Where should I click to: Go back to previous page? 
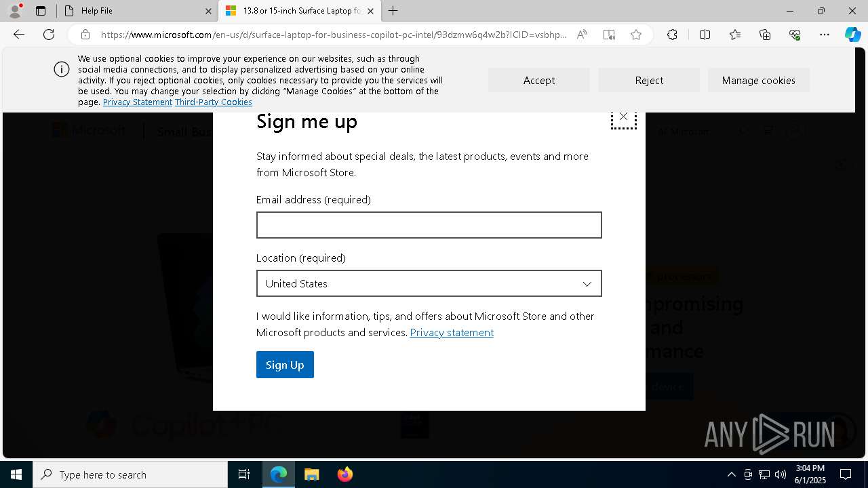pos(19,35)
